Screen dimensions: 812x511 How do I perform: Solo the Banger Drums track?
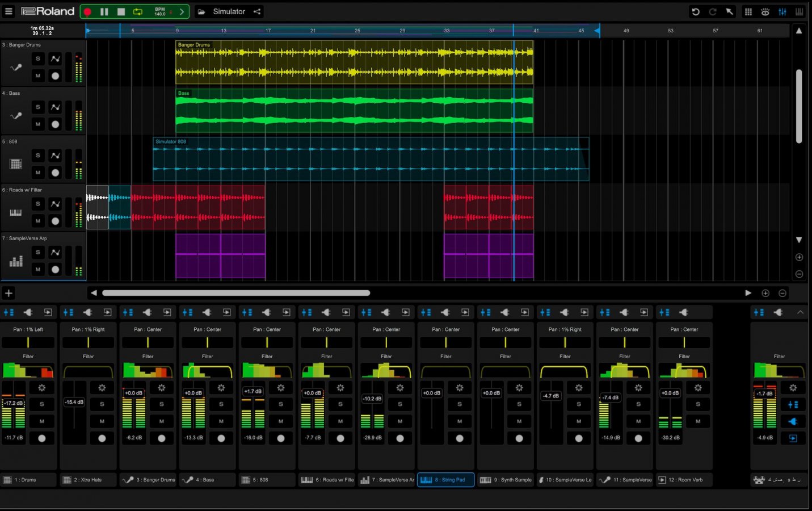37,58
